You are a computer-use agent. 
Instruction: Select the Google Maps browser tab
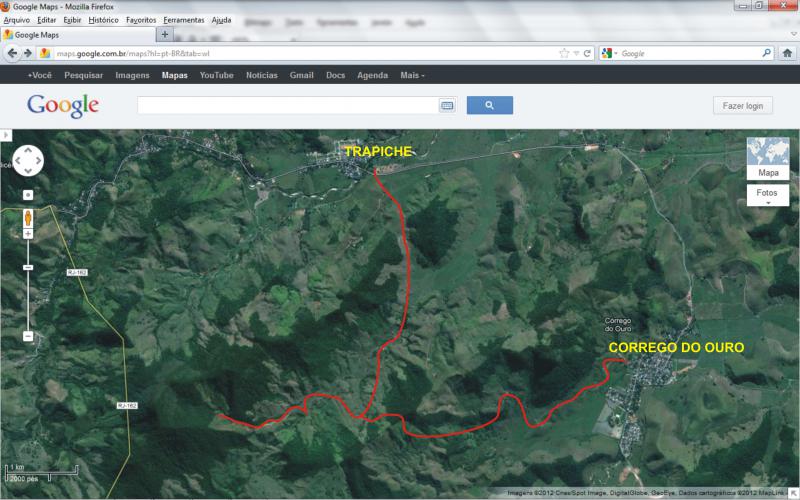[x=78, y=35]
